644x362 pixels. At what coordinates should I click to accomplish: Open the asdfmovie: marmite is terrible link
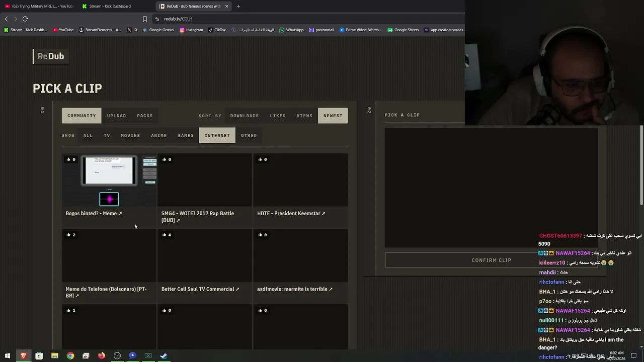click(x=295, y=289)
